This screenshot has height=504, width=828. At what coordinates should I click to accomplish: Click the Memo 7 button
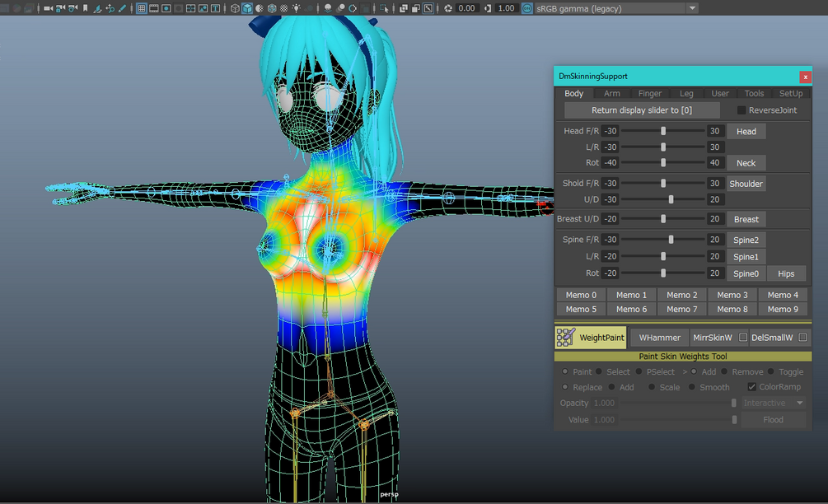pos(681,309)
